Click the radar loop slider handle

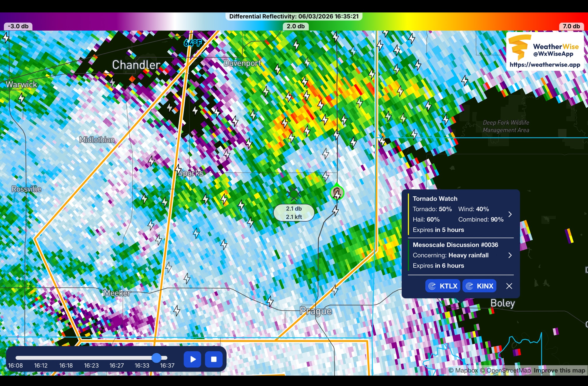pos(156,357)
